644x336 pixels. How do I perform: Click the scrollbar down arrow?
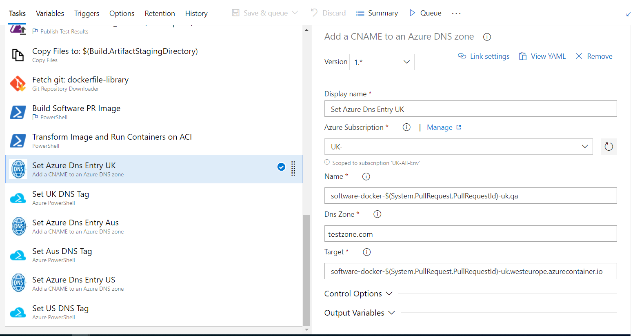click(307, 329)
